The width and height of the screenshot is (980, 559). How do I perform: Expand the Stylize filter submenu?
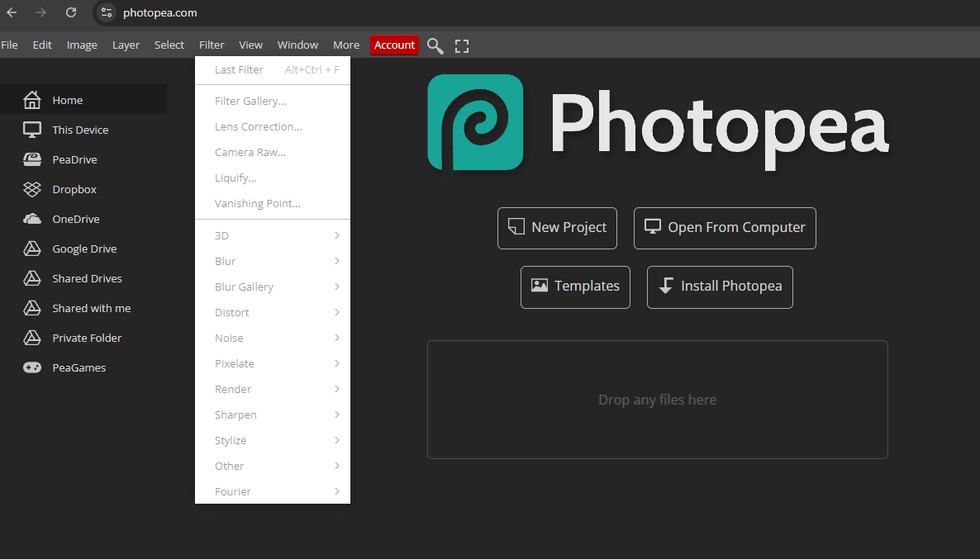(x=273, y=440)
